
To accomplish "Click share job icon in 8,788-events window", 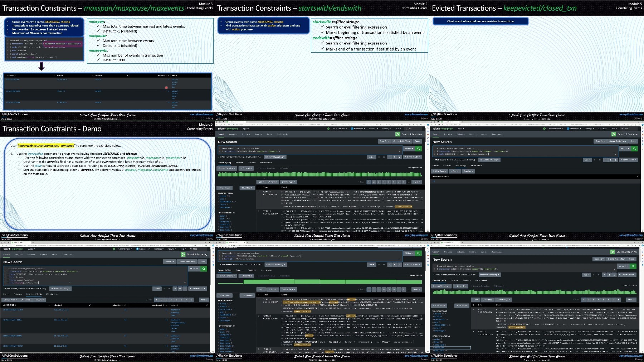I will point(390,157).
